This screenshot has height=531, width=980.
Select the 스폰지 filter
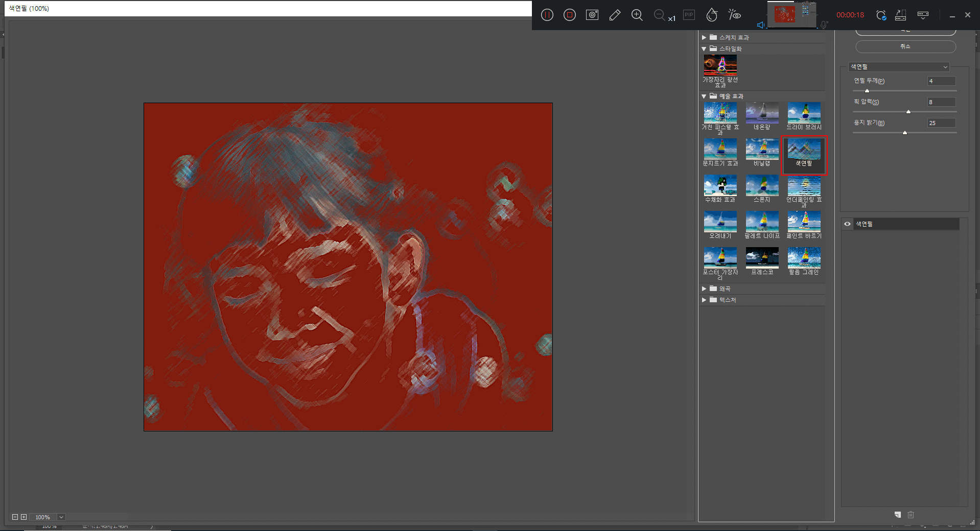click(762, 185)
